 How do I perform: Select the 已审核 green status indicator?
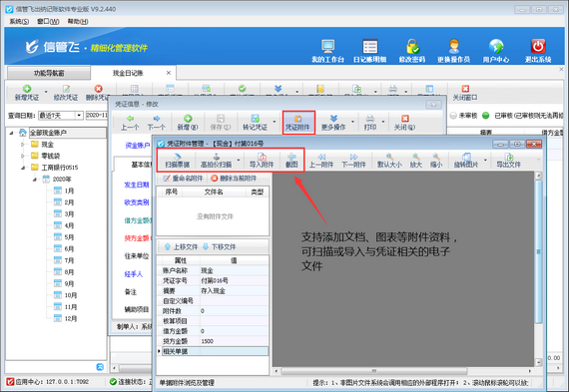(x=485, y=116)
